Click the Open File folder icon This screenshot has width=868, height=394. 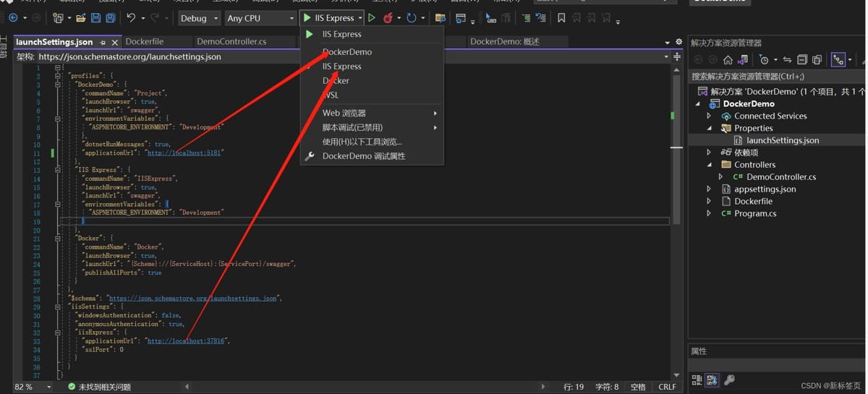click(81, 17)
